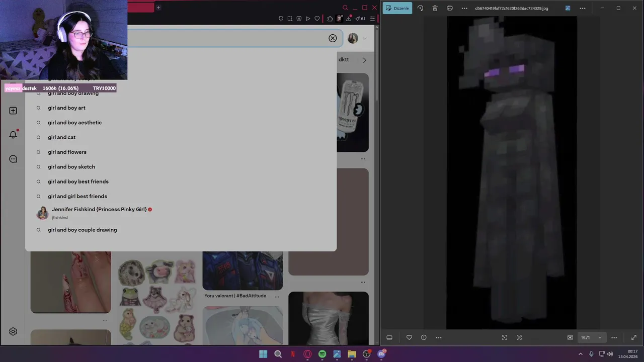
Task: Open options for the red nails pin
Action: pyautogui.click(x=105, y=320)
